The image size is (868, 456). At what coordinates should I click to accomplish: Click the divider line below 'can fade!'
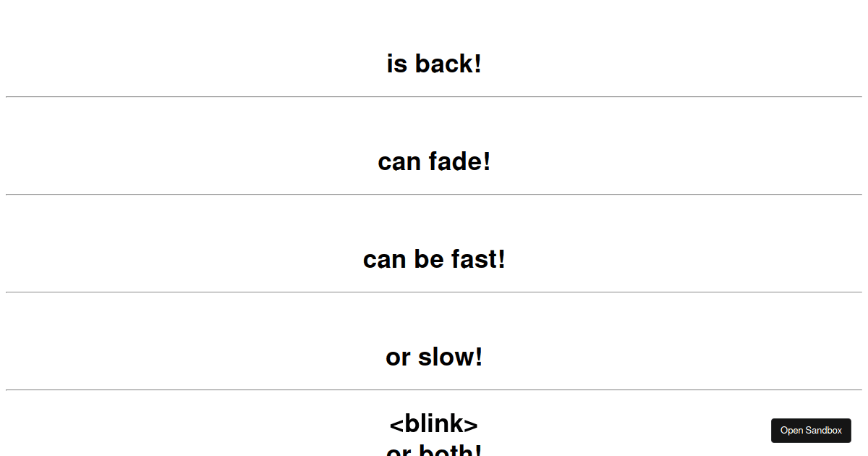tap(433, 194)
